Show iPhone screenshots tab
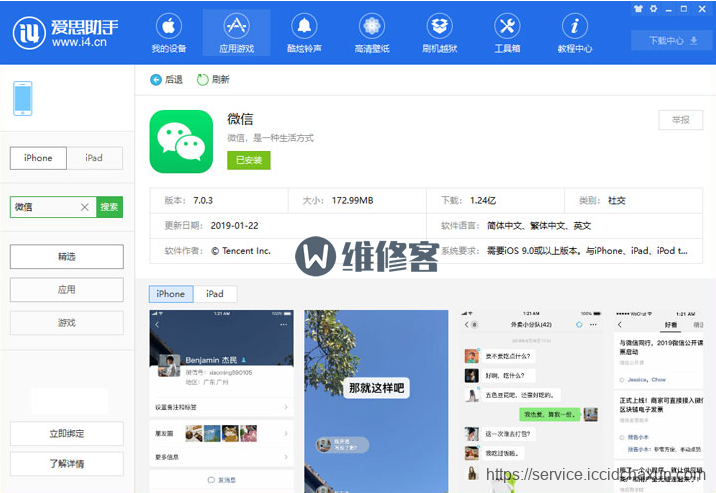The image size is (716, 493). pyautogui.click(x=171, y=294)
